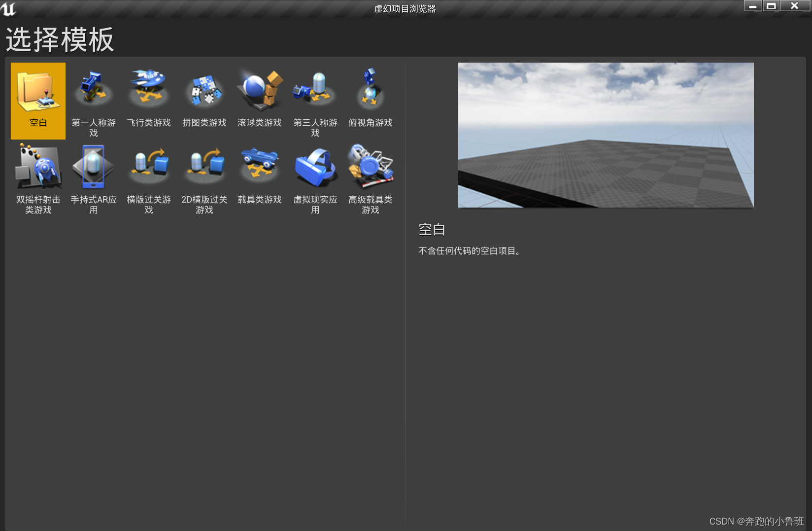View the blank template preview image
Viewport: 812px width, 531px height.
(x=605, y=135)
